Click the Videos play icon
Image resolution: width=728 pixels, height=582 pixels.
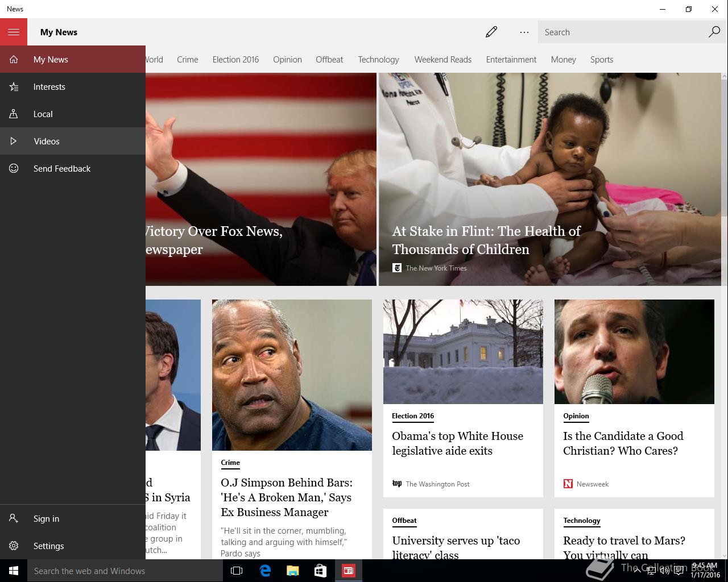click(14, 141)
